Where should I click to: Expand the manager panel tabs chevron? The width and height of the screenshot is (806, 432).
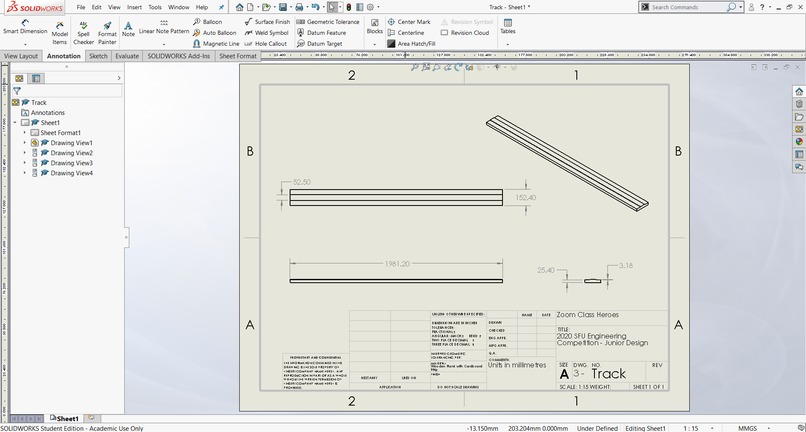tap(119, 78)
